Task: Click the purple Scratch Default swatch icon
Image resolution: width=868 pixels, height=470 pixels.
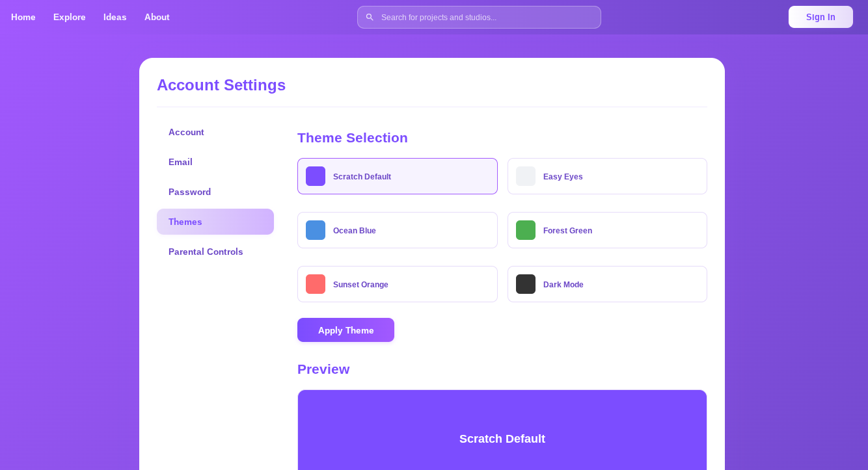Action: coord(315,176)
